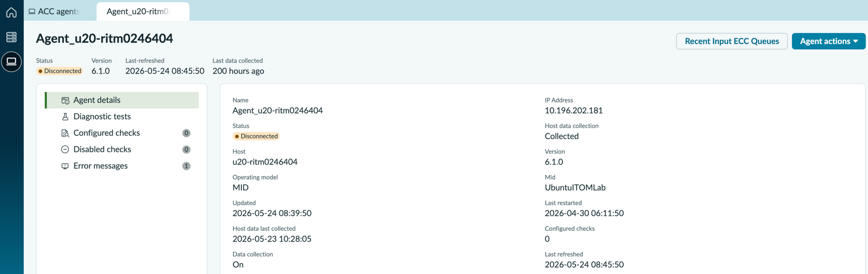Click the Disabled checks minus circle icon
This screenshot has height=274, width=868.
[65, 149]
